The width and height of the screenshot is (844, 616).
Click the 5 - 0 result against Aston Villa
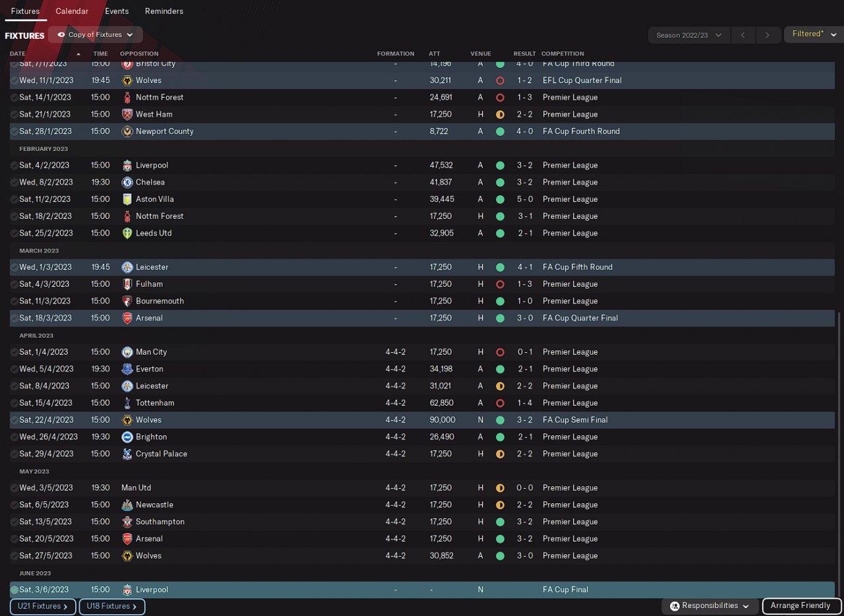coord(525,199)
